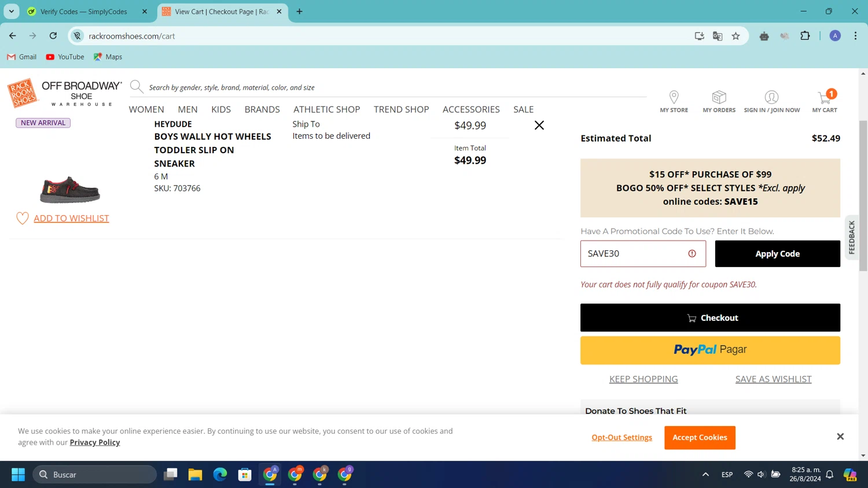Click the Apply Code button

pos(777,254)
